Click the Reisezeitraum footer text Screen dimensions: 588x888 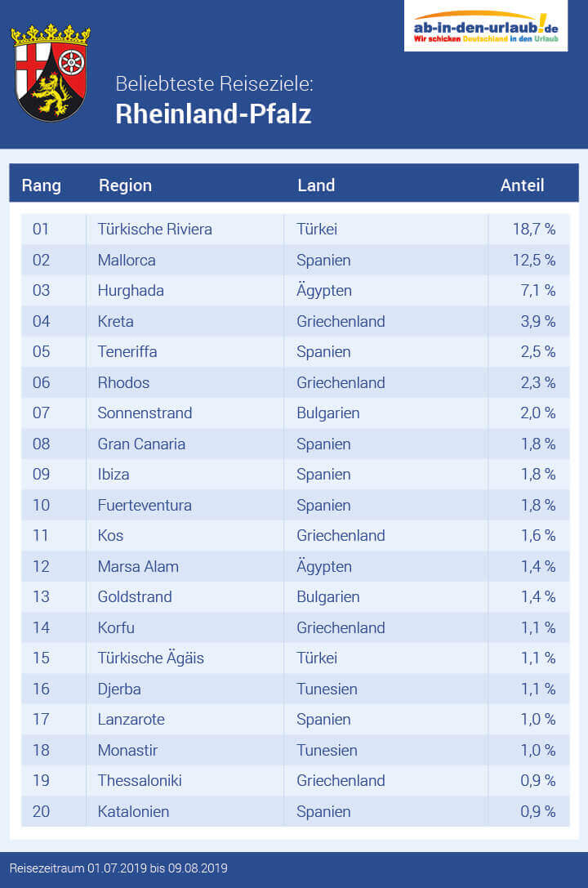click(118, 868)
